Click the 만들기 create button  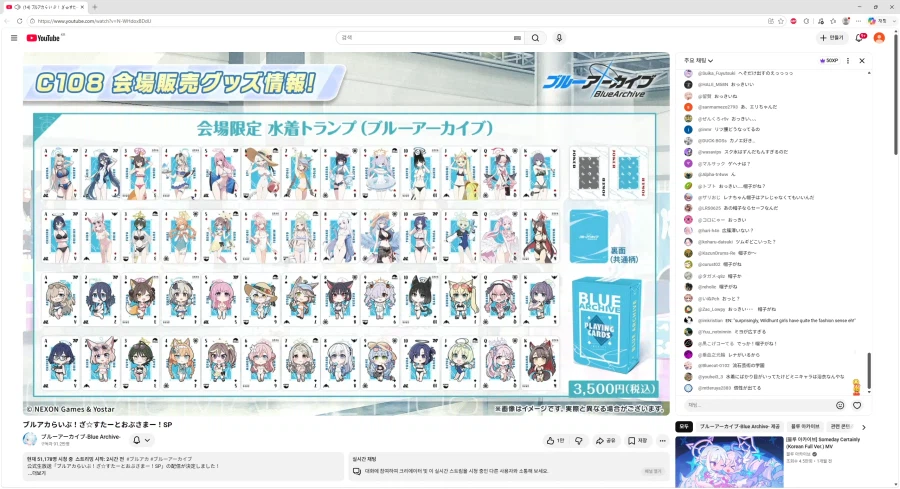pos(832,38)
